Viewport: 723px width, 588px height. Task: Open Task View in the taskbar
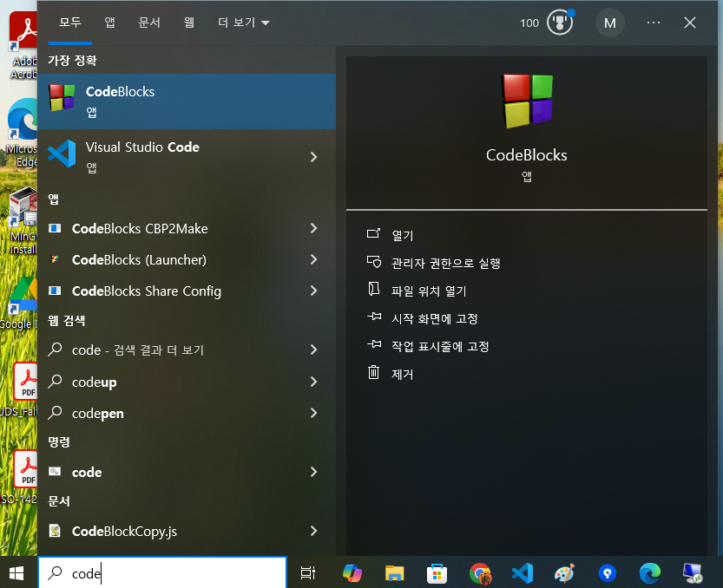[x=307, y=572]
